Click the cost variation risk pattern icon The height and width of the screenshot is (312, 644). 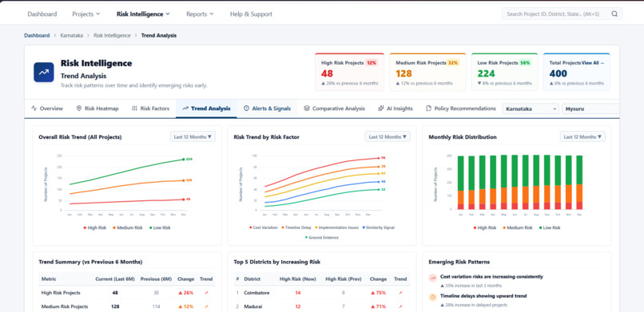[433, 278]
